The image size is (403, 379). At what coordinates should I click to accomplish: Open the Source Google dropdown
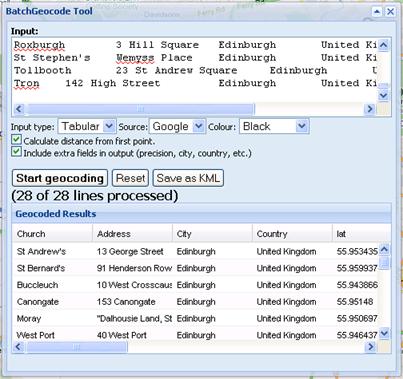click(177, 126)
